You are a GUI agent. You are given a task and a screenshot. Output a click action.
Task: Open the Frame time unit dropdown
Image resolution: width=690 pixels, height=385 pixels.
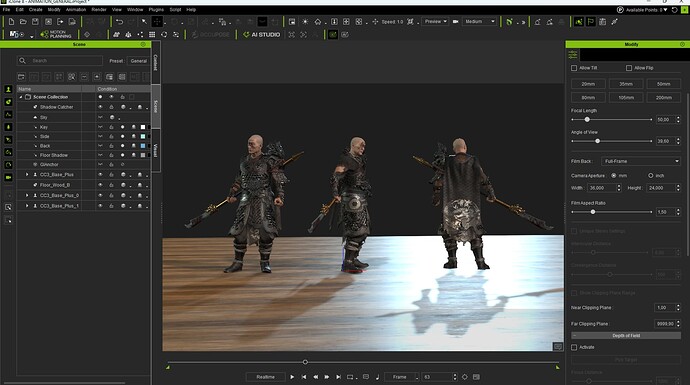point(401,377)
